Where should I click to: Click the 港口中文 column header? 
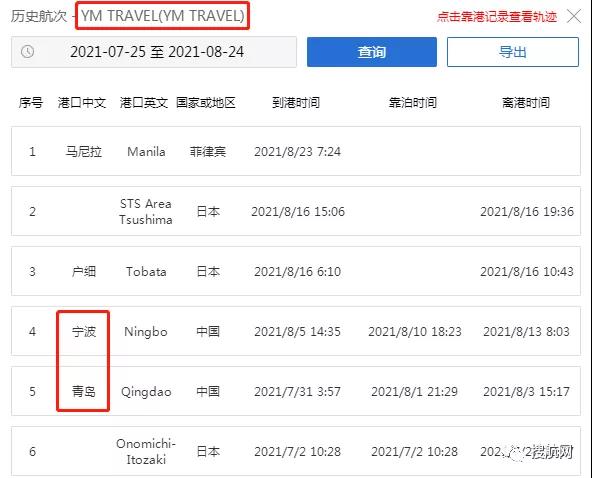(82, 103)
